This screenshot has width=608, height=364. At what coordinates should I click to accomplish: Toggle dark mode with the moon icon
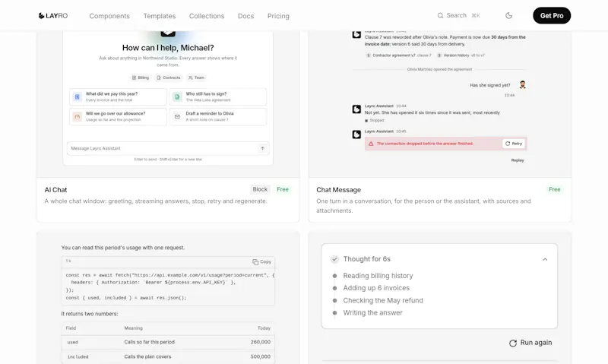pyautogui.click(x=508, y=15)
